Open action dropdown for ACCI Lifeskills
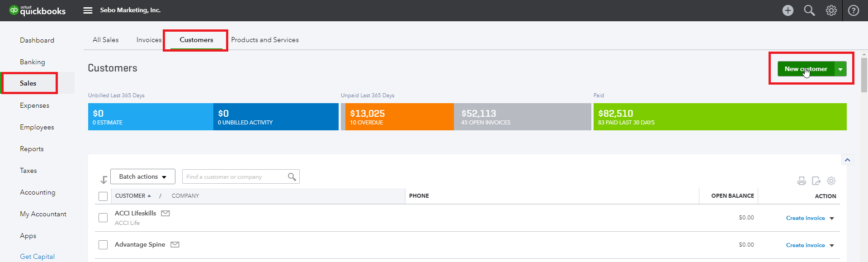The height and width of the screenshot is (262, 868). tap(832, 218)
